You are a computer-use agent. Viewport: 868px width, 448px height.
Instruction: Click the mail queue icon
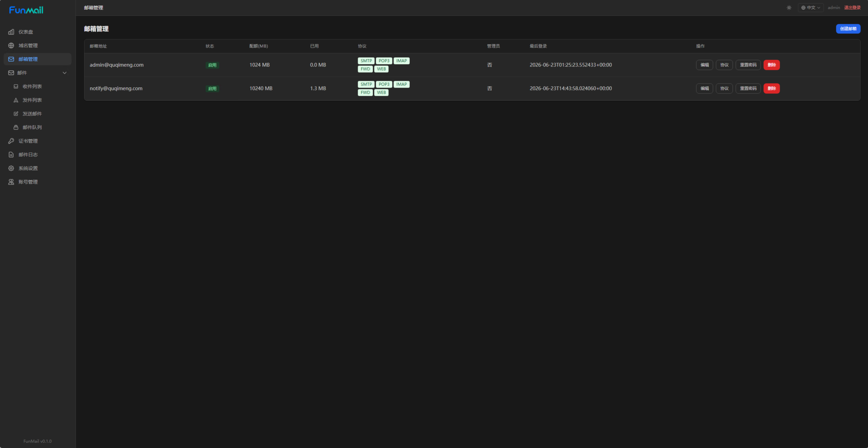click(x=16, y=127)
